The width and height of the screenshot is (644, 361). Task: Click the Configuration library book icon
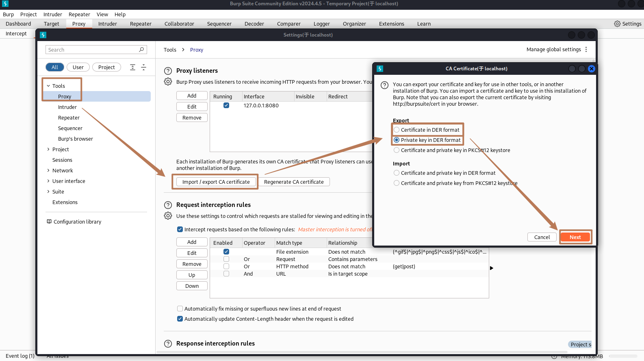[49, 222]
